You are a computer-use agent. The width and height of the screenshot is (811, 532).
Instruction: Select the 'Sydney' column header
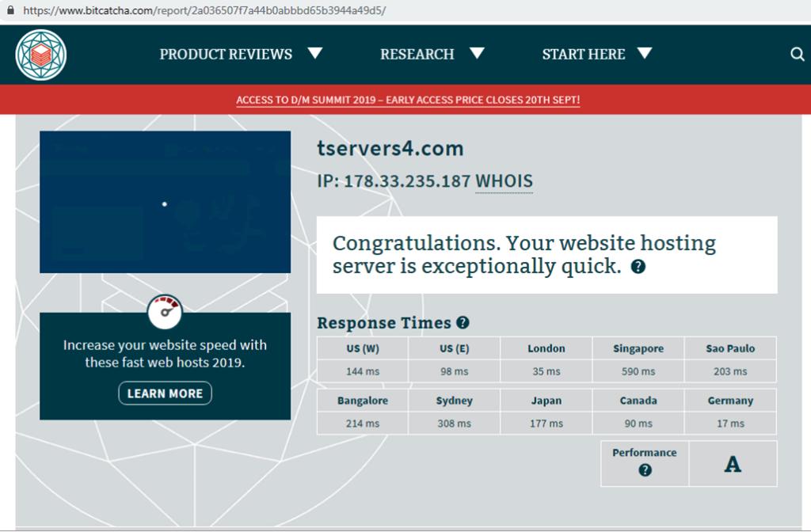[454, 401]
